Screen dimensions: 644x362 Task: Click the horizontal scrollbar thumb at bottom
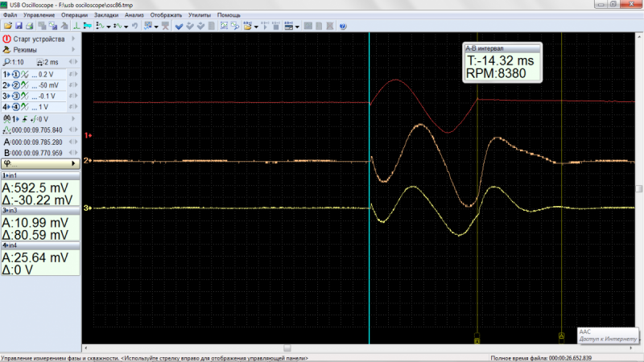pyautogui.click(x=287, y=348)
